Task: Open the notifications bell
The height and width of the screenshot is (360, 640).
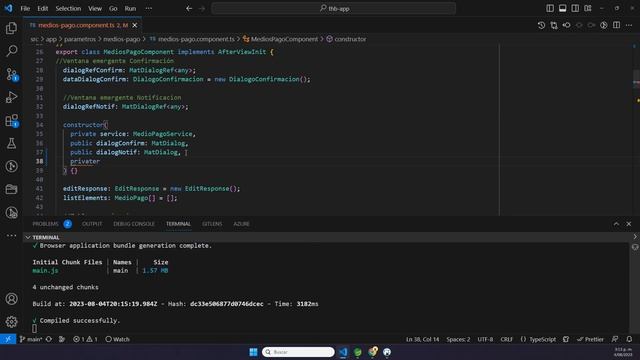Action: tap(629, 339)
